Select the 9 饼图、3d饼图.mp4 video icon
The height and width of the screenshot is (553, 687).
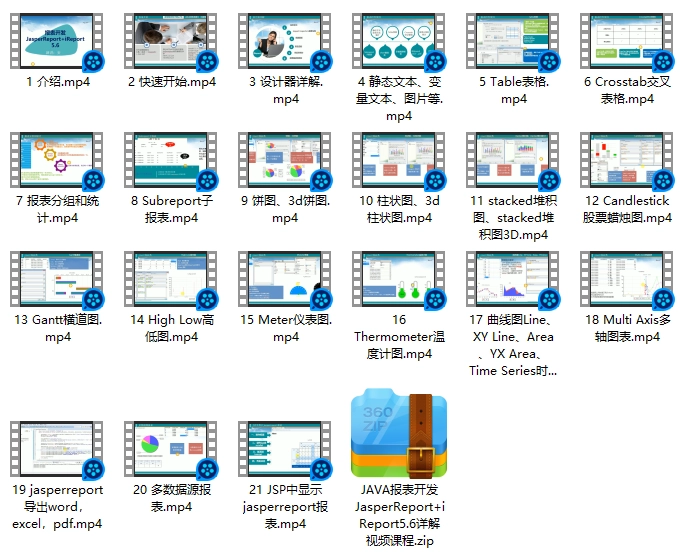coord(285,160)
